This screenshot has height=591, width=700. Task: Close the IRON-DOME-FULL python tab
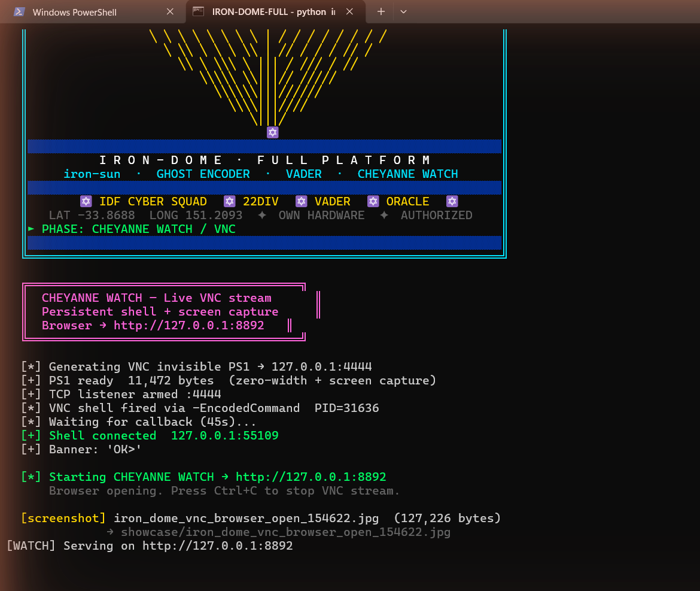coord(349,11)
